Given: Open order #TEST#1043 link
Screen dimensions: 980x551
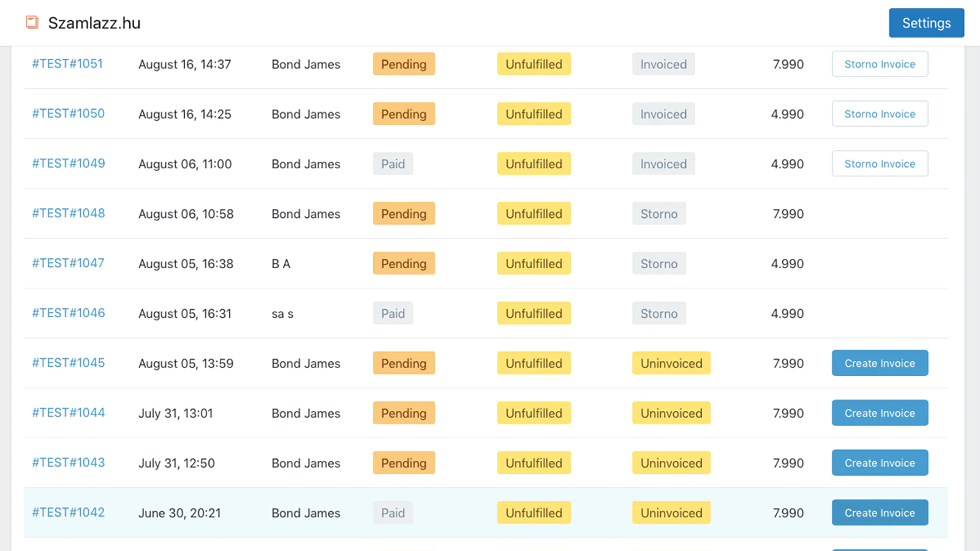Looking at the screenshot, I should coord(69,463).
